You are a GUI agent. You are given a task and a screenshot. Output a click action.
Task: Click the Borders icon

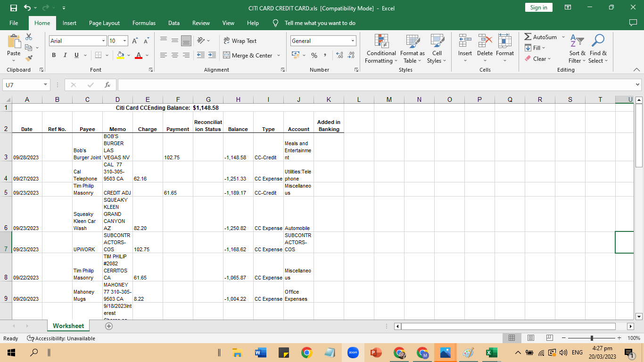(98, 55)
